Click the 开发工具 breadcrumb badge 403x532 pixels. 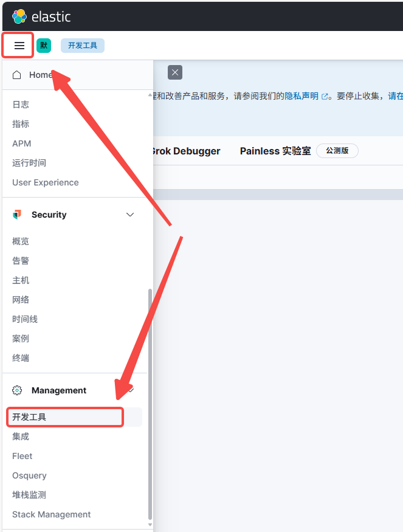tap(83, 46)
